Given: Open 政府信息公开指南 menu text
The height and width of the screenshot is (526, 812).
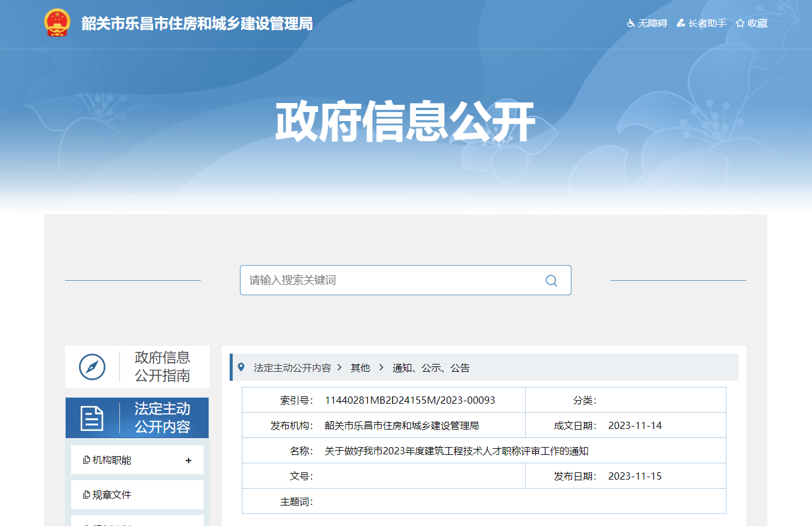Looking at the screenshot, I should pyautogui.click(x=162, y=366).
